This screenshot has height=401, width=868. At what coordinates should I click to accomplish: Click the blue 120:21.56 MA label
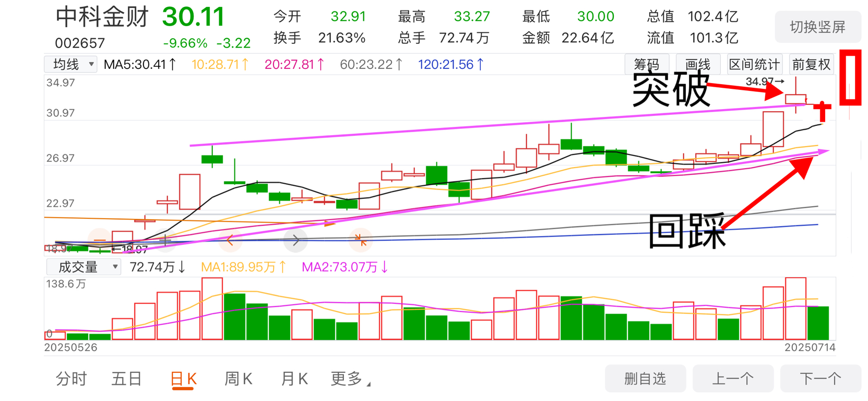click(451, 64)
